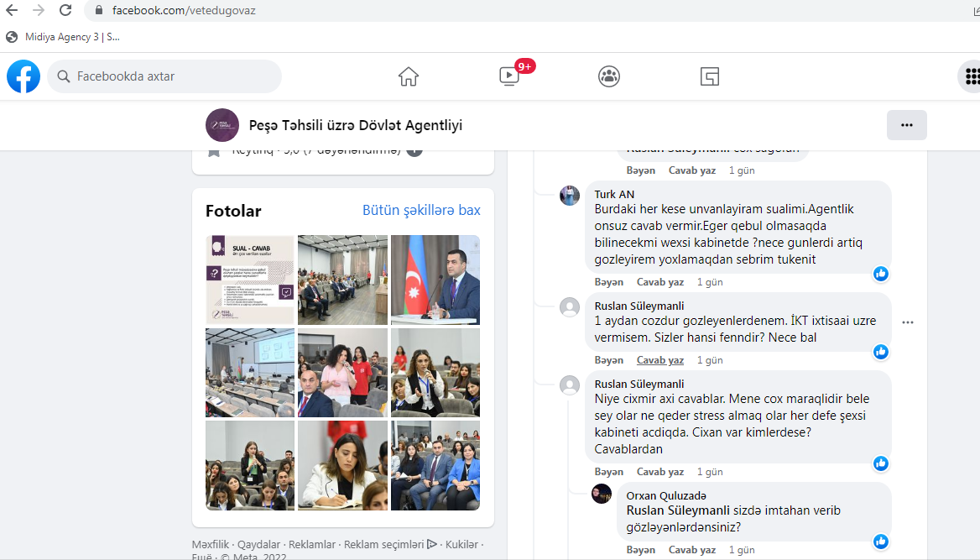
Task: Click the "Ruslan Süleymanli" mention in Orxan's reply
Action: point(678,510)
